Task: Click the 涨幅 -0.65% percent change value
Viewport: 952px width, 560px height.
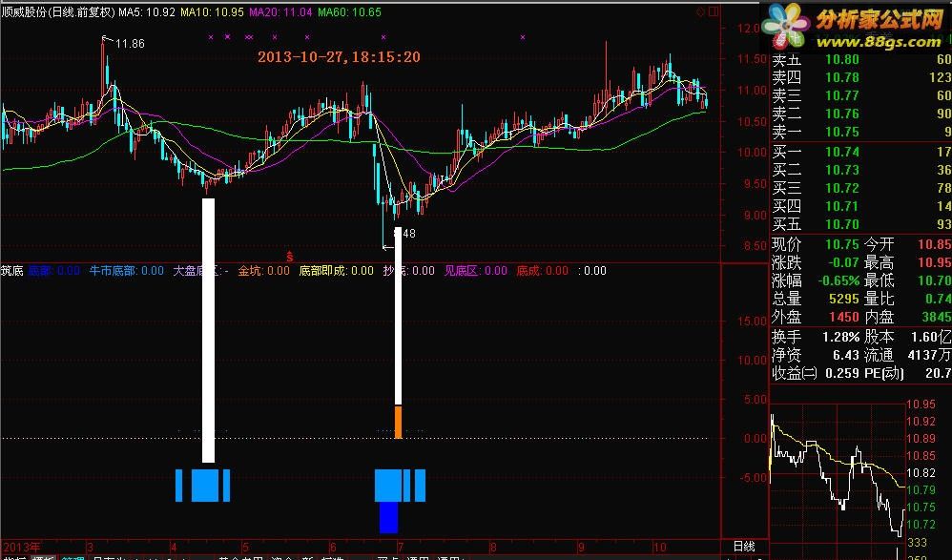Action: tap(838, 281)
